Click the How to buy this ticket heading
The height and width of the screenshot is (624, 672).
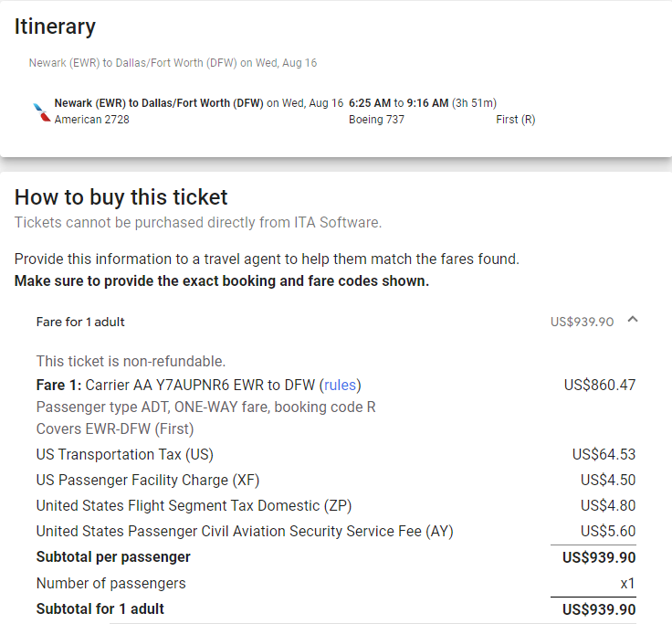121,196
